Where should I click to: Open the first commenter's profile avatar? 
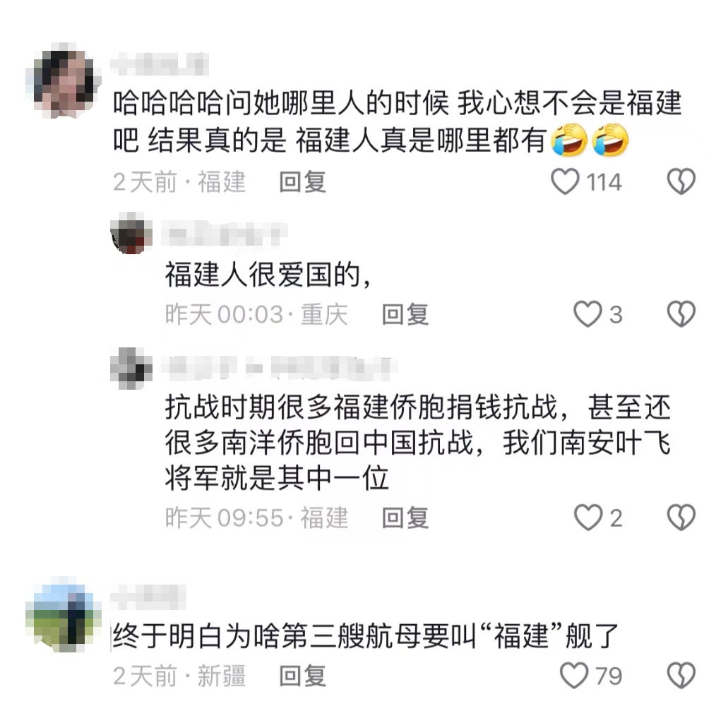pos(64,80)
